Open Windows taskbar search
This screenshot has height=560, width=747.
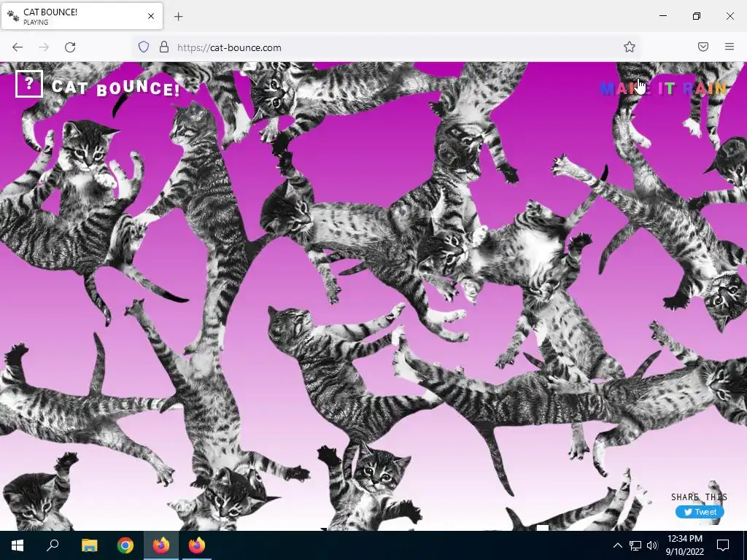(53, 545)
